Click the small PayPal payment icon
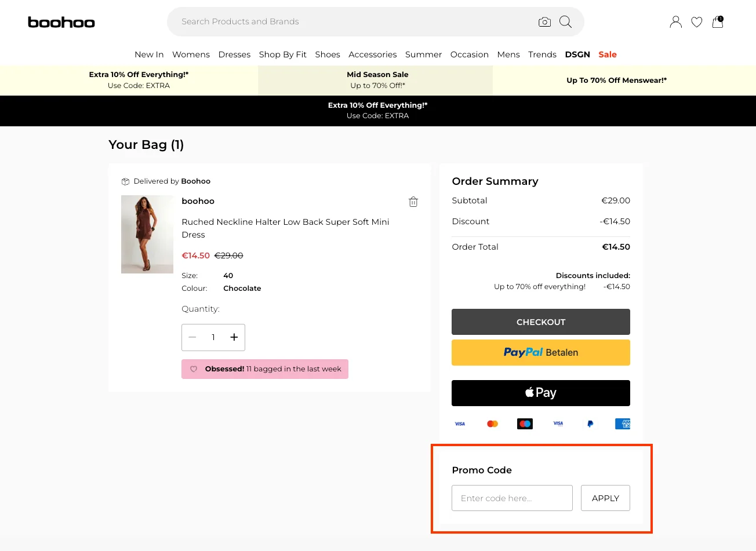756x551 pixels. tap(590, 424)
